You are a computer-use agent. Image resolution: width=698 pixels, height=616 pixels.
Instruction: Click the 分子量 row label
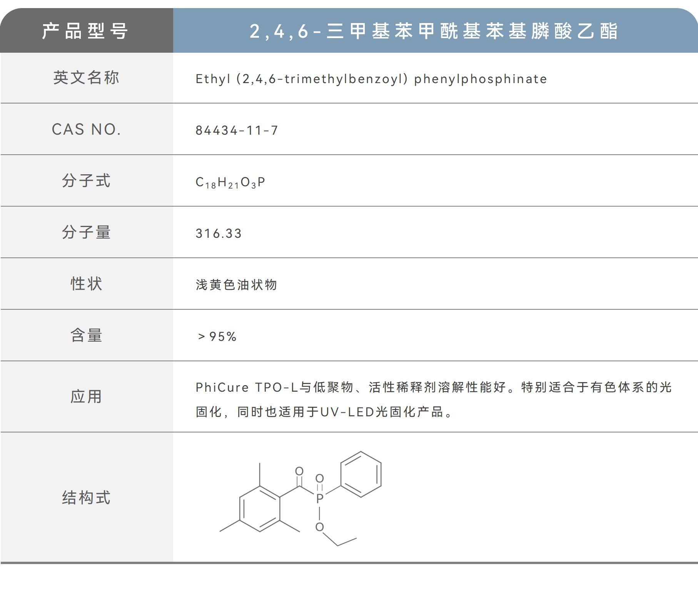pyautogui.click(x=88, y=233)
